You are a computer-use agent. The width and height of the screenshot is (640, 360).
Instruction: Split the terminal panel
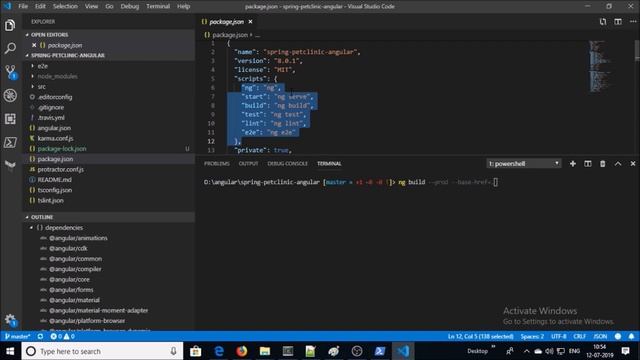coord(588,164)
